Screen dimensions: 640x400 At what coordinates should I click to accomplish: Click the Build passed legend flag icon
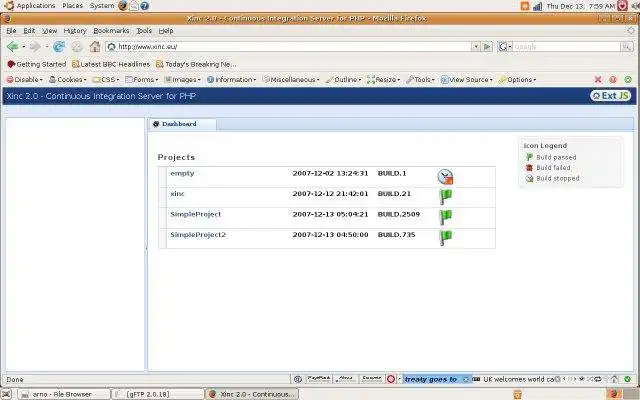(529, 157)
